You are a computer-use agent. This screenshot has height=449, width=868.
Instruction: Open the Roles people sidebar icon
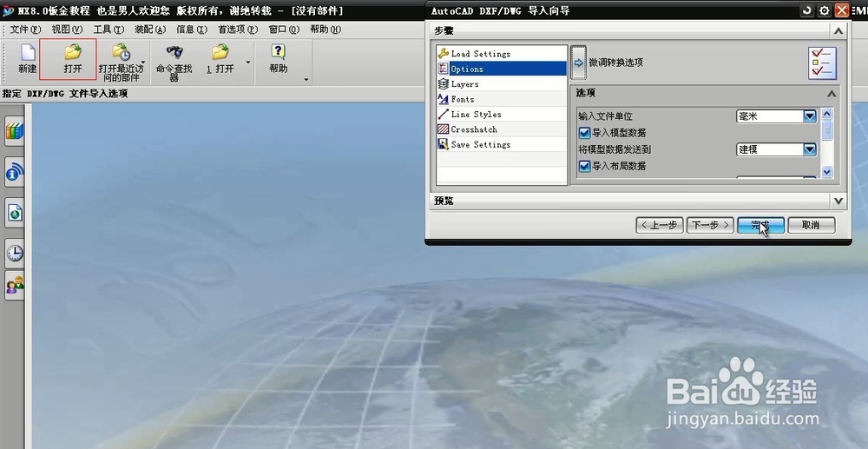pos(15,285)
